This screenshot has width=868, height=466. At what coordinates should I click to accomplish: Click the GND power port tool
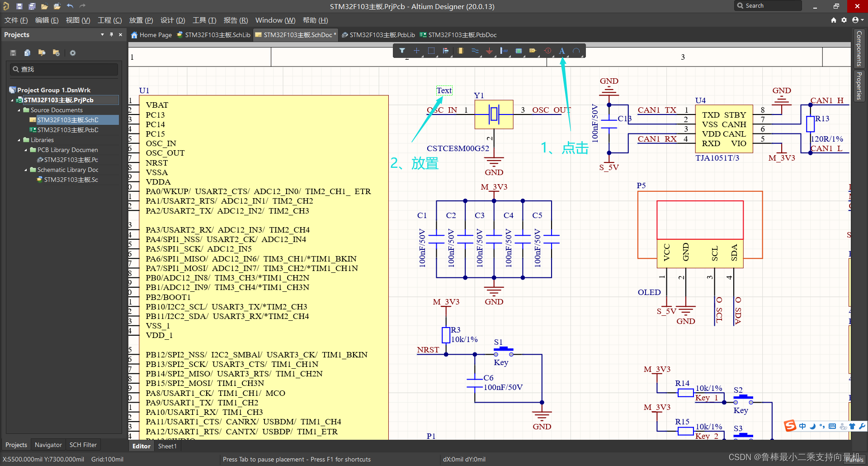point(489,51)
